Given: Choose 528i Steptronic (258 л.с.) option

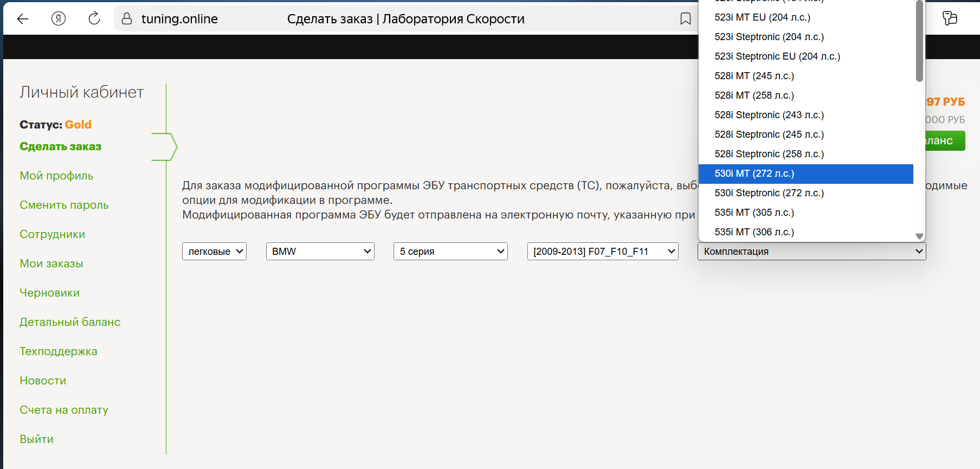Looking at the screenshot, I should coord(769,154).
